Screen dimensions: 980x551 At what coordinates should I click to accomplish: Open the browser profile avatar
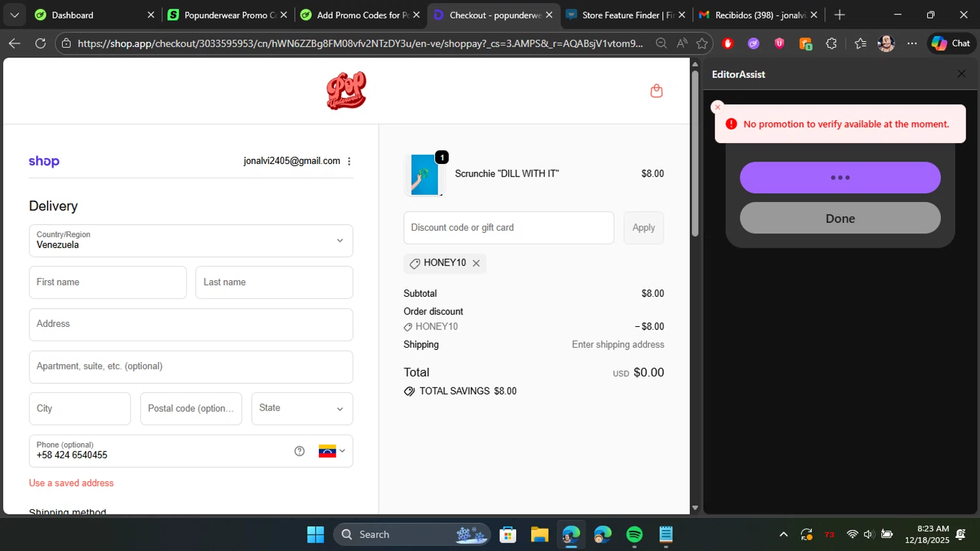coord(886,43)
